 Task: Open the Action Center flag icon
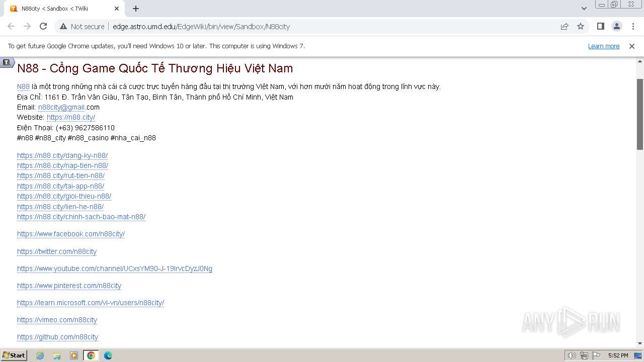596,355
